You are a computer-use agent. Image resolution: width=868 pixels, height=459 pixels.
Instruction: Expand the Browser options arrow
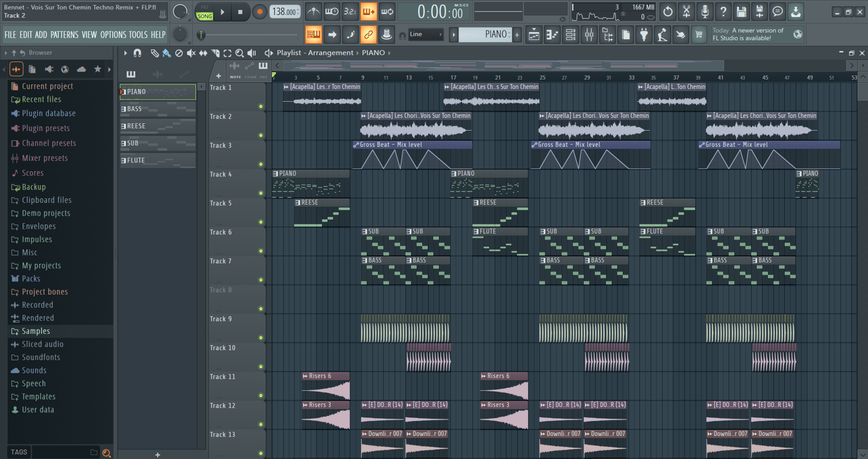coord(5,53)
